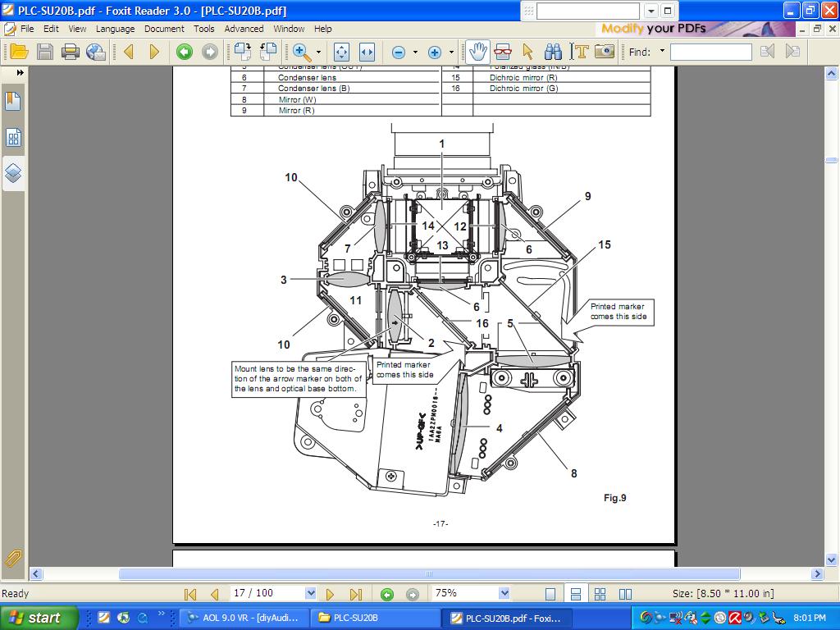Open the Document menu
Image resolution: width=840 pixels, height=630 pixels.
click(x=164, y=29)
